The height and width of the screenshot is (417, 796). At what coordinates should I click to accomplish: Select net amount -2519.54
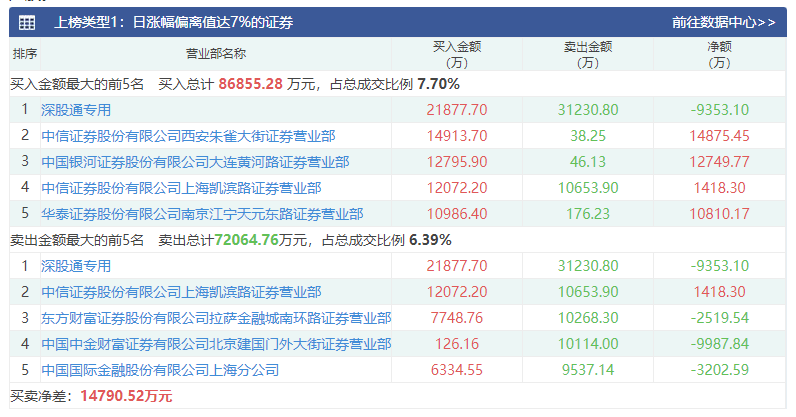[x=719, y=318]
